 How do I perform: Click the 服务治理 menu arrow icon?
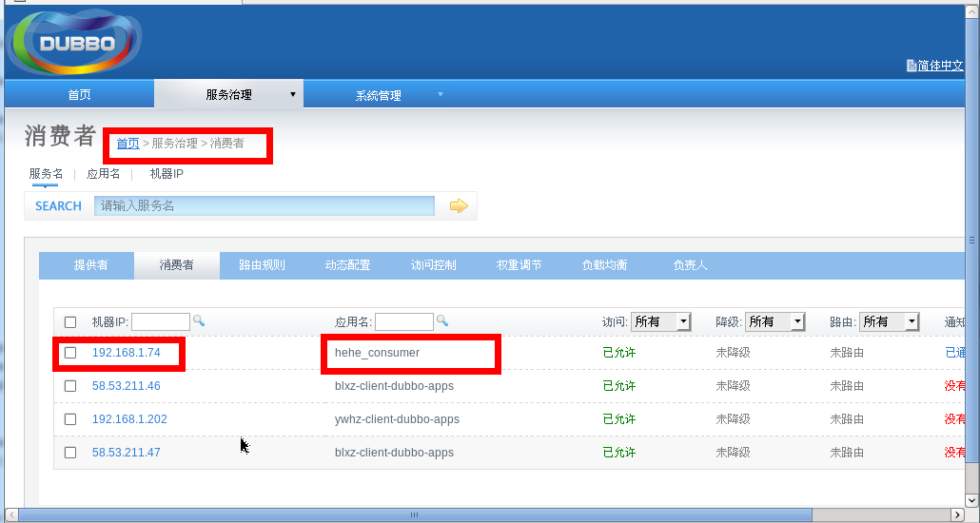292,95
